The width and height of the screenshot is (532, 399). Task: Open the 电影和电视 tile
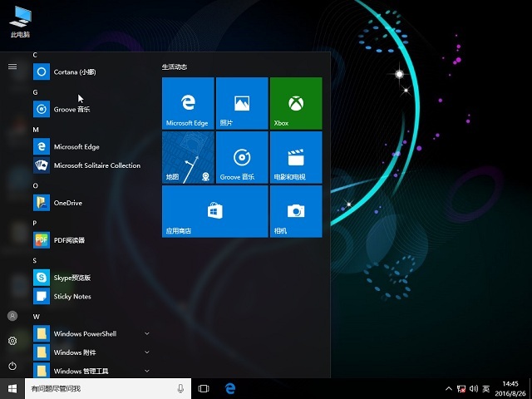[295, 157]
